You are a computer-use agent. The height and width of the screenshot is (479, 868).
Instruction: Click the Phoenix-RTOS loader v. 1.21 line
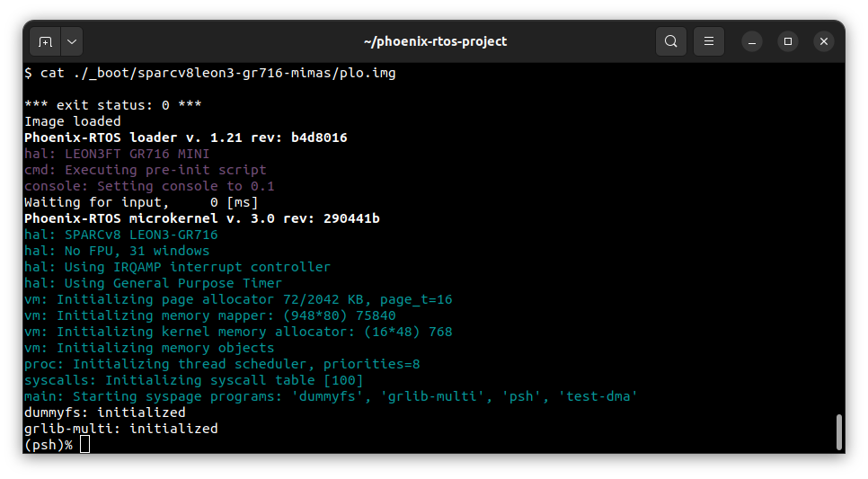186,137
